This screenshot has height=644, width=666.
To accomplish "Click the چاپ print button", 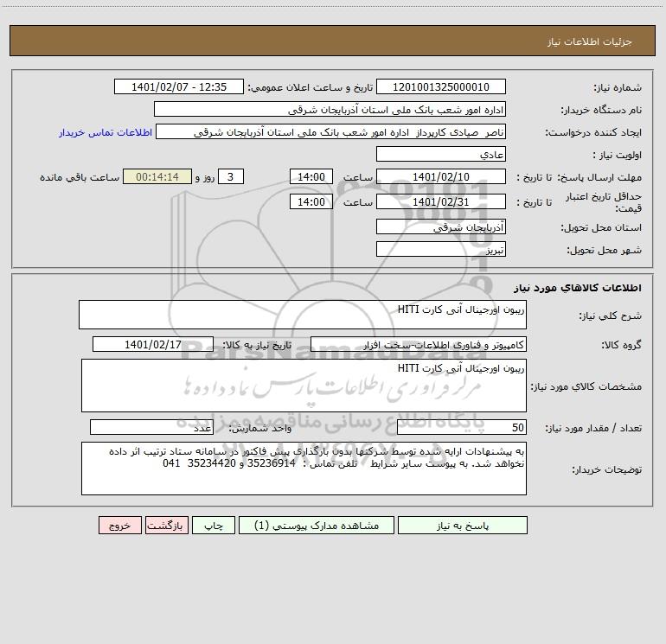I will pyautogui.click(x=214, y=526).
